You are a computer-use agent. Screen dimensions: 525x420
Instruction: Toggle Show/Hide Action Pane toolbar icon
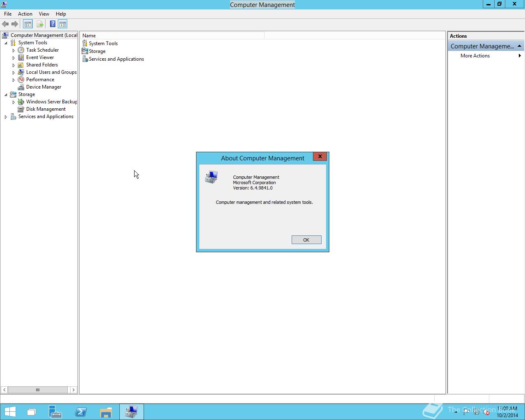point(62,24)
